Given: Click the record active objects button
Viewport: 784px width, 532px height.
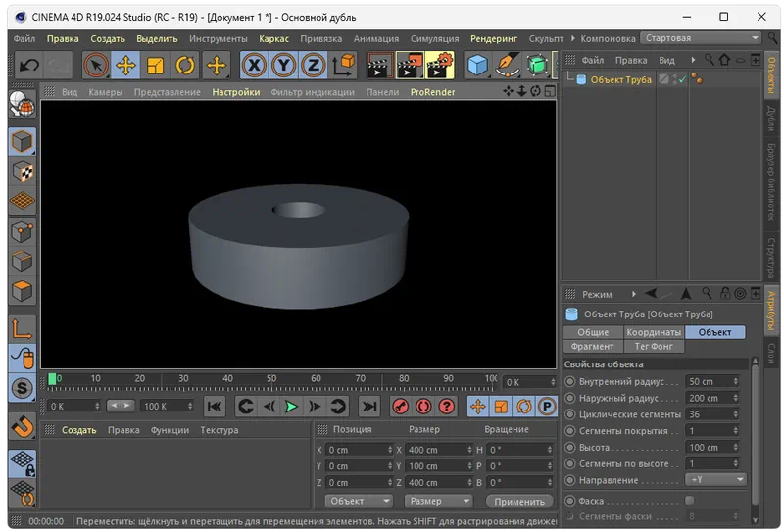Looking at the screenshot, I should click(401, 406).
